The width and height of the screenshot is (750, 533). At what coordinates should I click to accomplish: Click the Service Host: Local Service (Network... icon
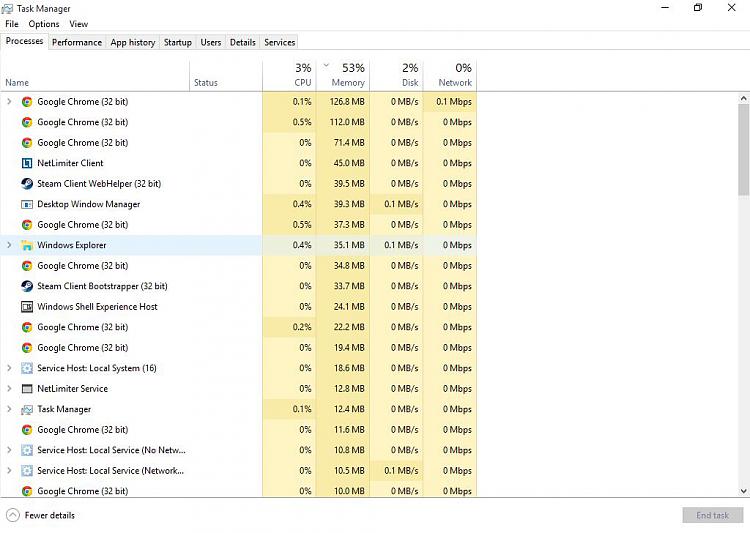coord(27,471)
